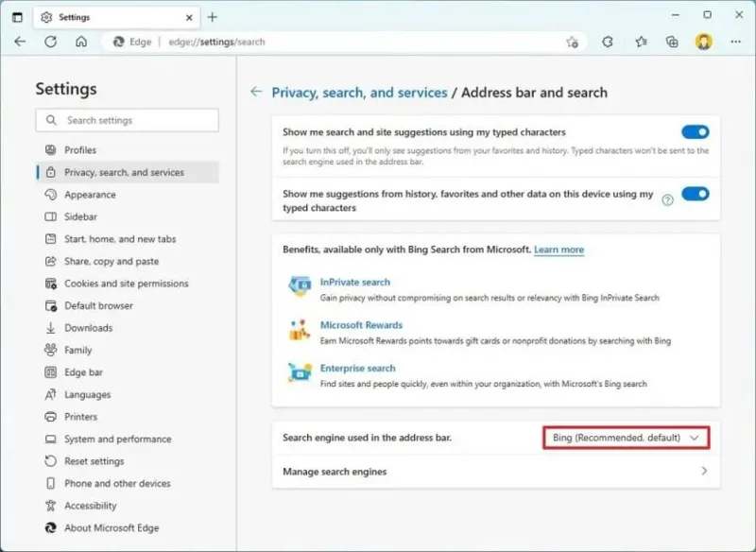Click the Profiles sidebar icon
Viewport: 756px width, 552px height.
(51, 150)
